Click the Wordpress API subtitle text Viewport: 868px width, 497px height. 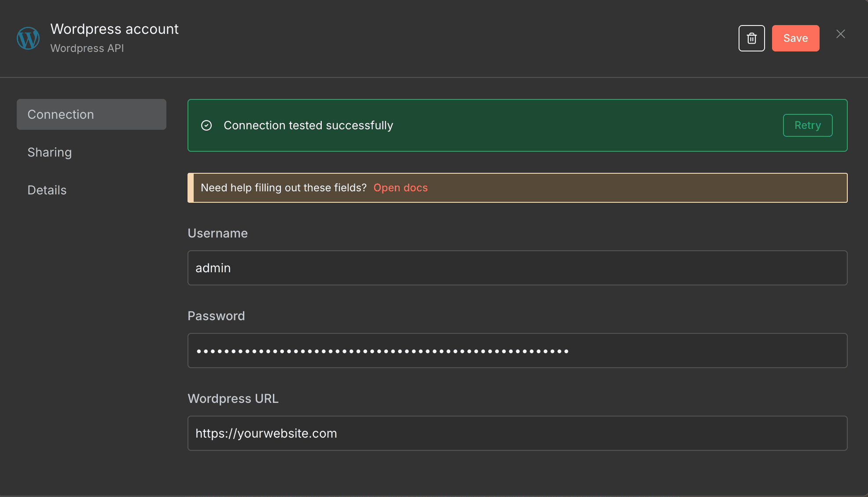pos(87,48)
